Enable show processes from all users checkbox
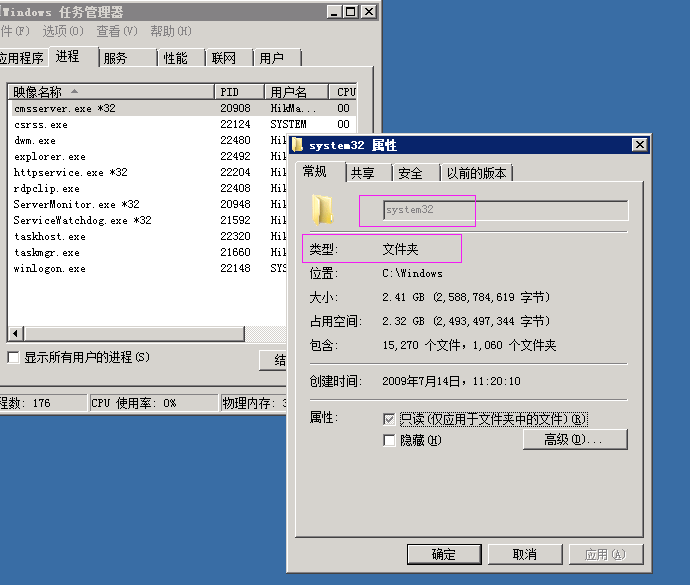The width and height of the screenshot is (690, 585). point(14,357)
